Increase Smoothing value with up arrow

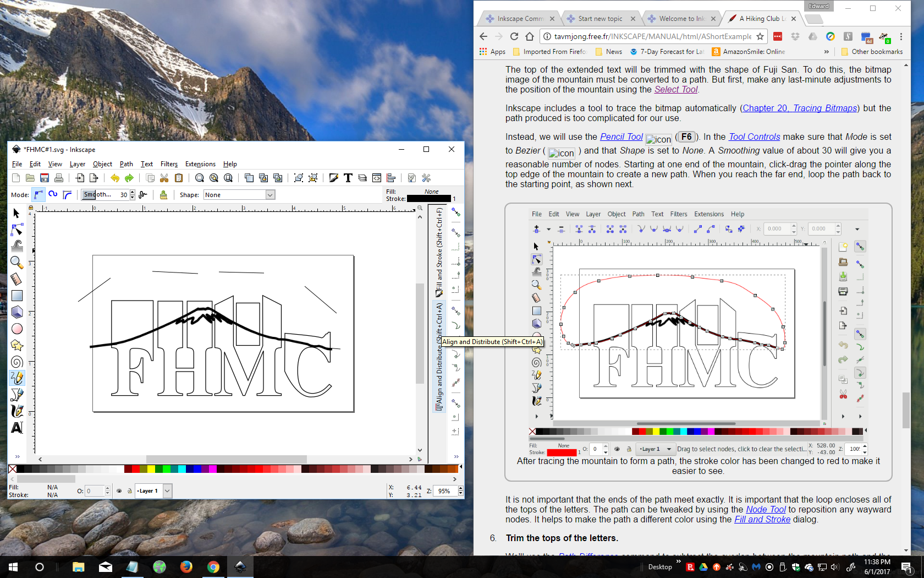(x=133, y=192)
